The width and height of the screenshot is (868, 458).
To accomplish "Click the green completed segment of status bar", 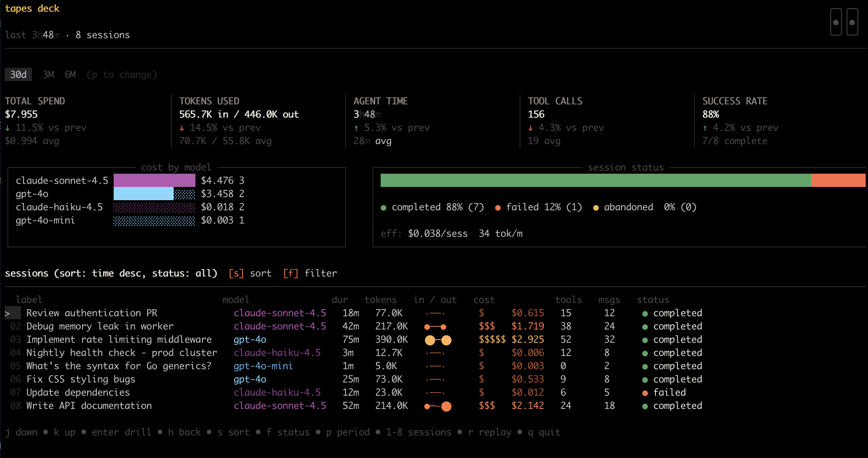I will click(596, 180).
